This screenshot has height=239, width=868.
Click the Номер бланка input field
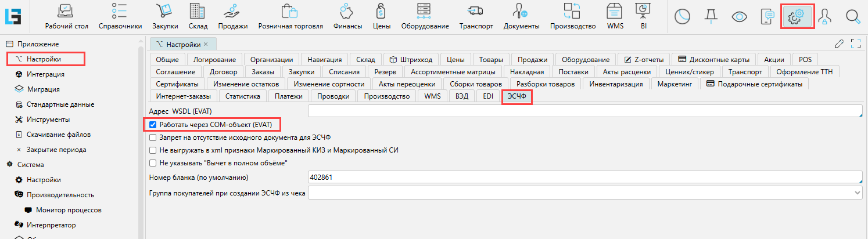point(584,178)
